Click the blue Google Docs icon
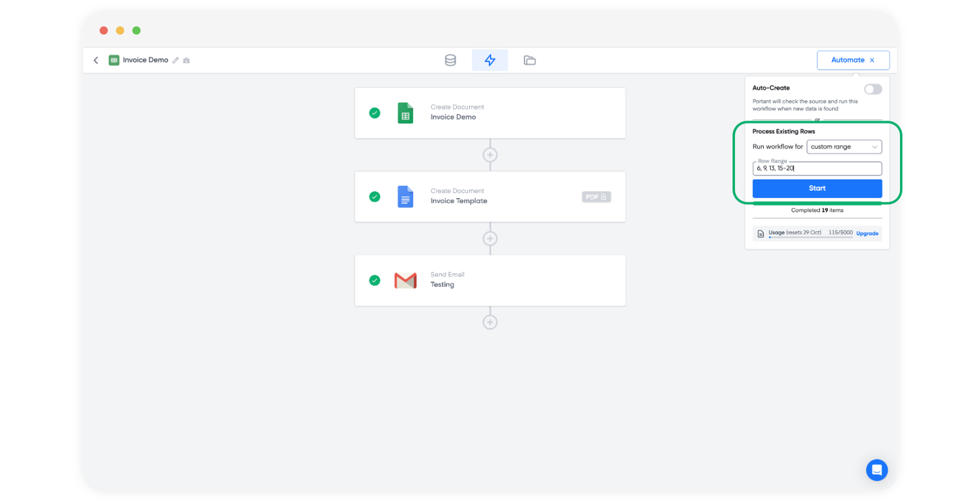The image size is (980, 502). click(405, 197)
